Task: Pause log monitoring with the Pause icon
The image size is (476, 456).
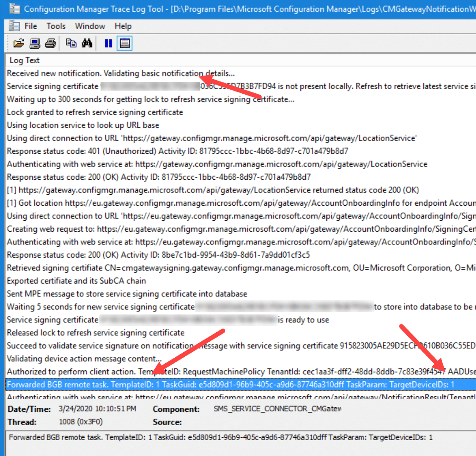Action: tap(108, 43)
